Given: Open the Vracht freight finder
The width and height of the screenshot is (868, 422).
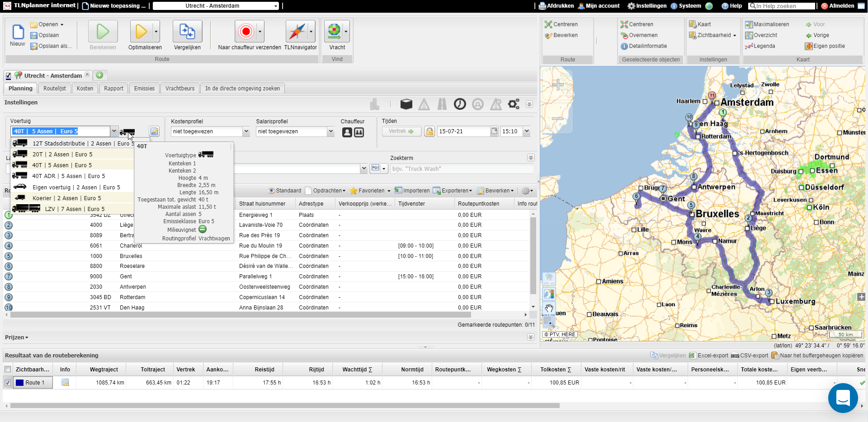Looking at the screenshot, I should (x=335, y=32).
